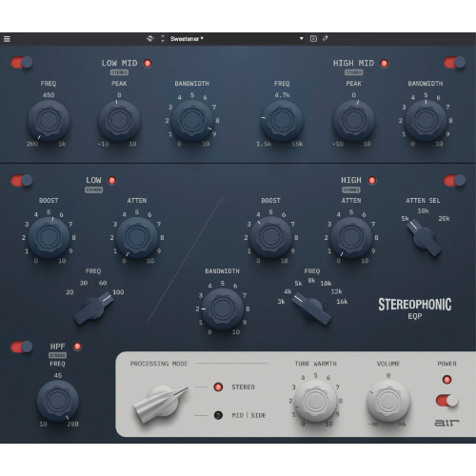Click the HPF Freq knob

point(58,401)
